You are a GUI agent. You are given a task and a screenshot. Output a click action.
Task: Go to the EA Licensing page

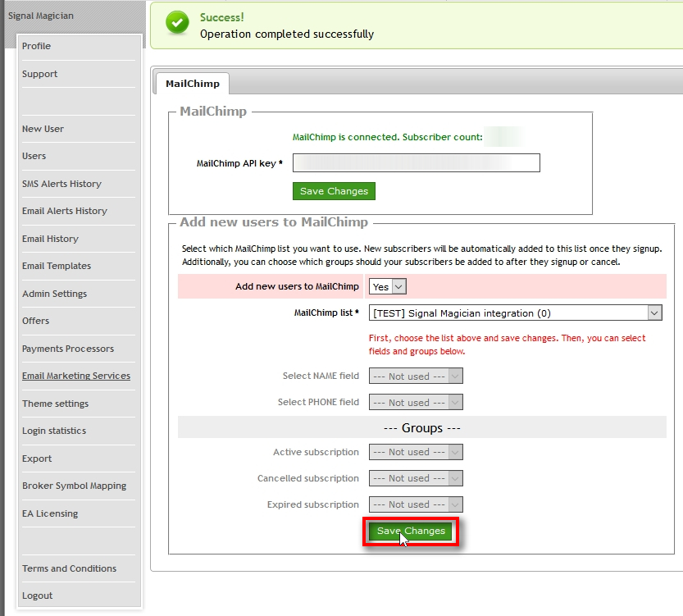(x=50, y=513)
